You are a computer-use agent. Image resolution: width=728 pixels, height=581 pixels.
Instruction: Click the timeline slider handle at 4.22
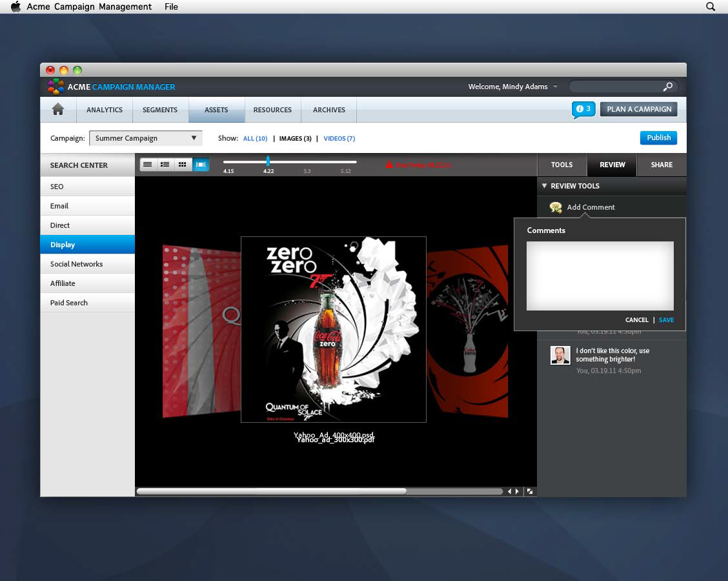[x=268, y=161]
